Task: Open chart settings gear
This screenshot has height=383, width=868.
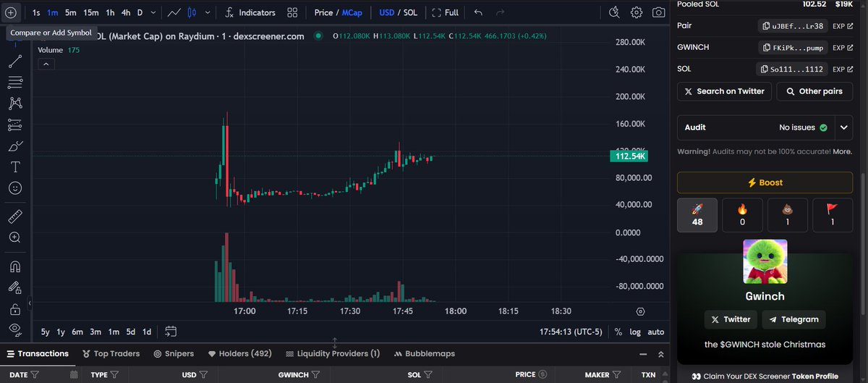Action: 637,12
